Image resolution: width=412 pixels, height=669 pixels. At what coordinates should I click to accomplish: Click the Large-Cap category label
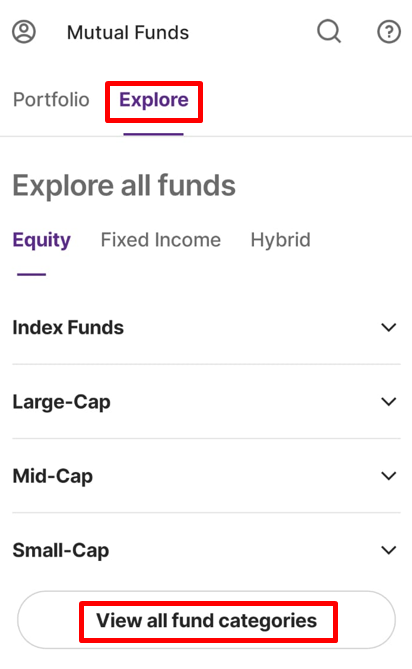pos(61,402)
